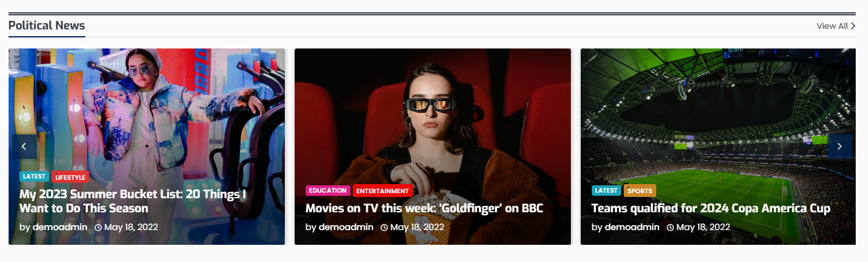Click the previous slide arrow on carousel

click(25, 147)
